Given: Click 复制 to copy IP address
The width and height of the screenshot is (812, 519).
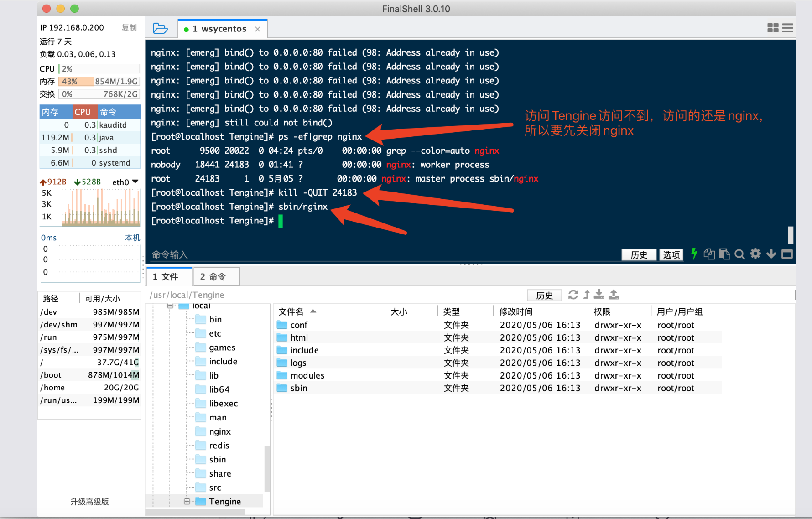Looking at the screenshot, I should 129,27.
